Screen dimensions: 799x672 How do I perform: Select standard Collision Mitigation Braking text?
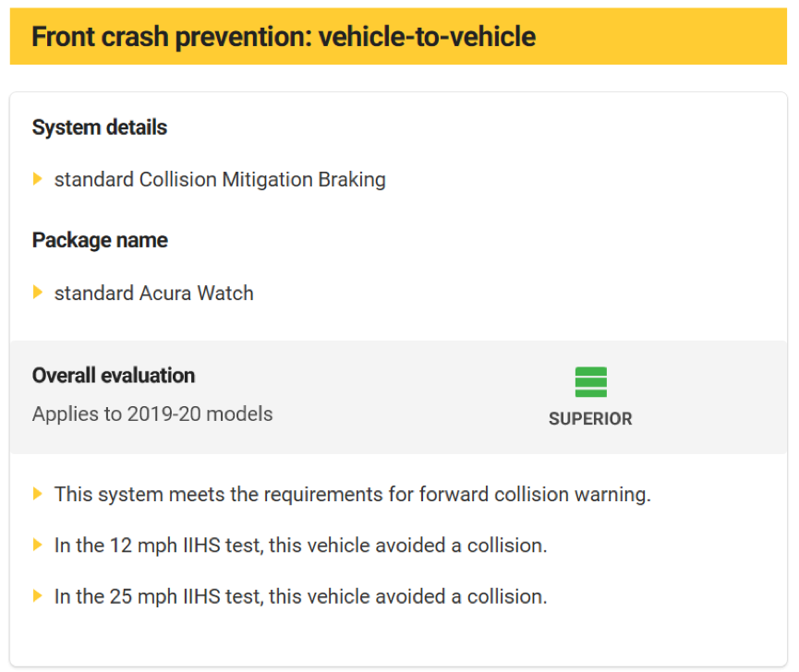click(220, 180)
